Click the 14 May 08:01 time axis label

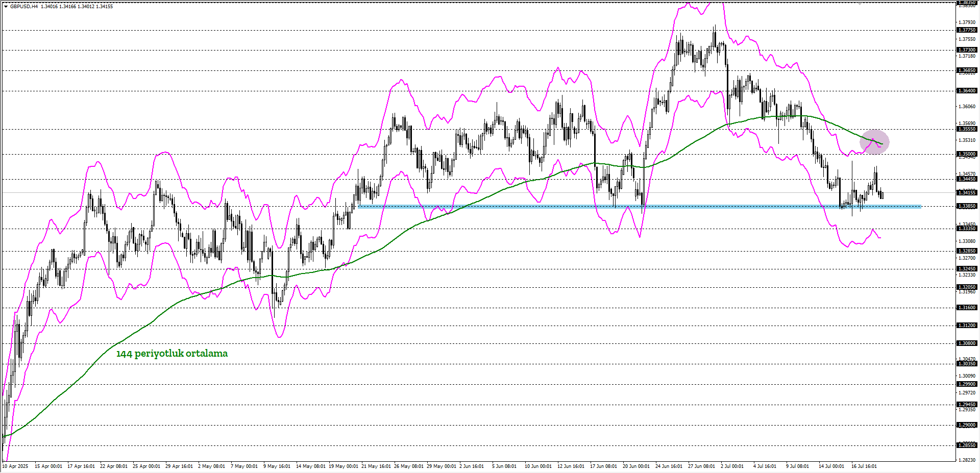[x=311, y=466]
